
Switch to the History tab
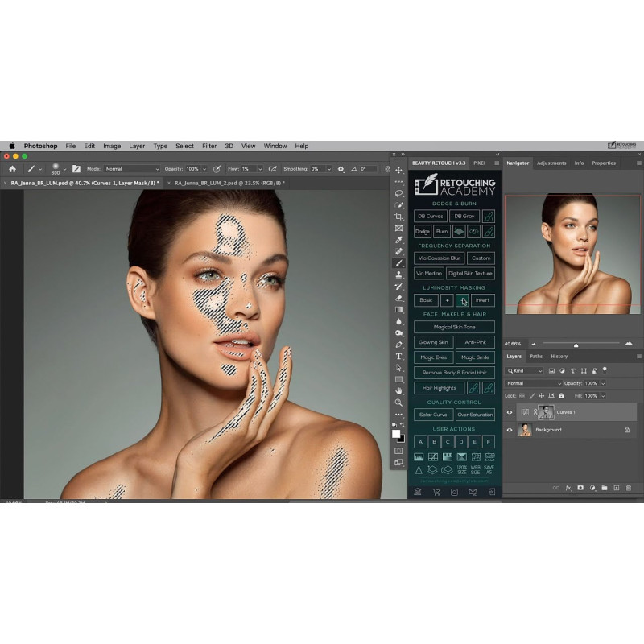click(559, 356)
